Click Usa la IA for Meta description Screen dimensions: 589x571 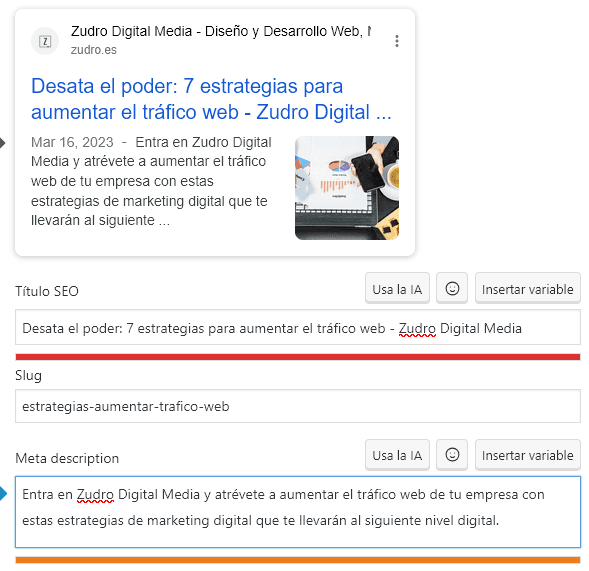coord(397,455)
